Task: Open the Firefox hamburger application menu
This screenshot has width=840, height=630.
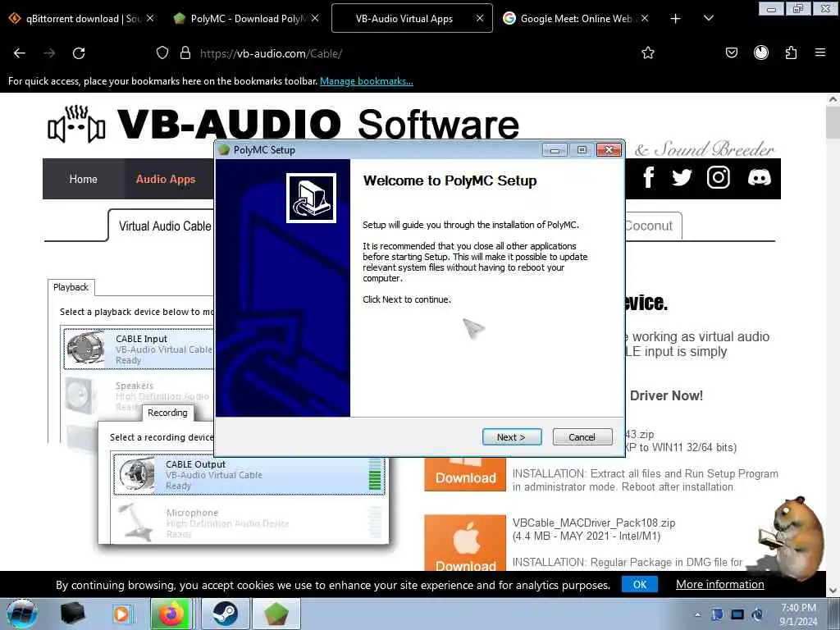Action: pyautogui.click(x=819, y=52)
